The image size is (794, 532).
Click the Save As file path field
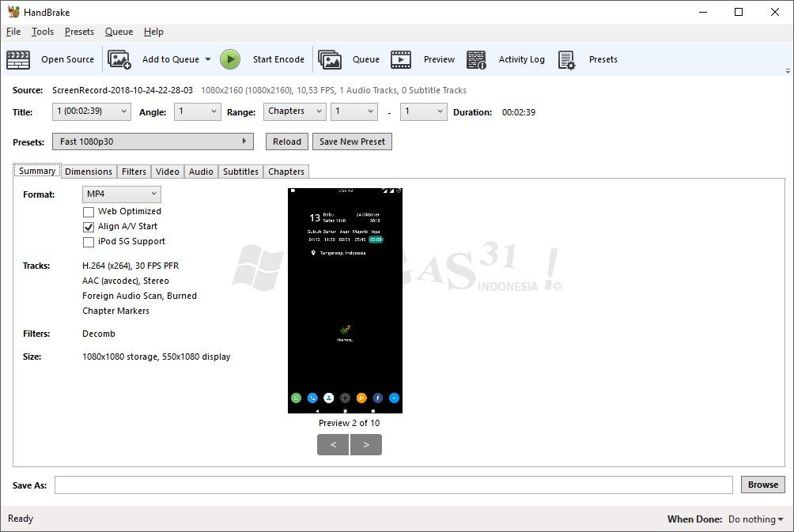pyautogui.click(x=394, y=485)
